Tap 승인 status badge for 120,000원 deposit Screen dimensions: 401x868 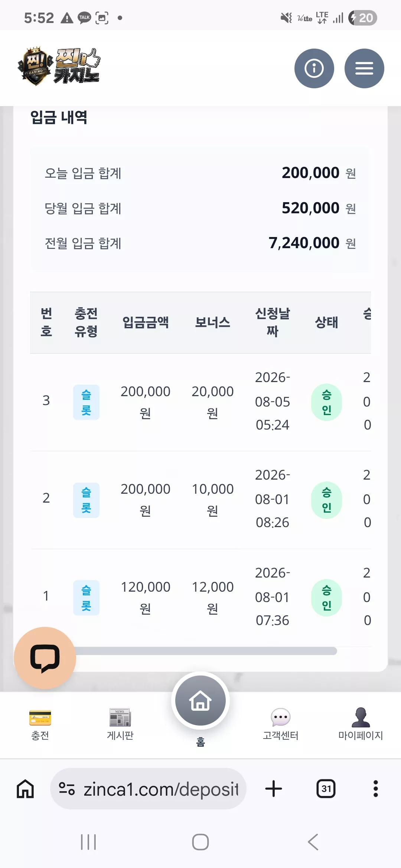coord(326,598)
